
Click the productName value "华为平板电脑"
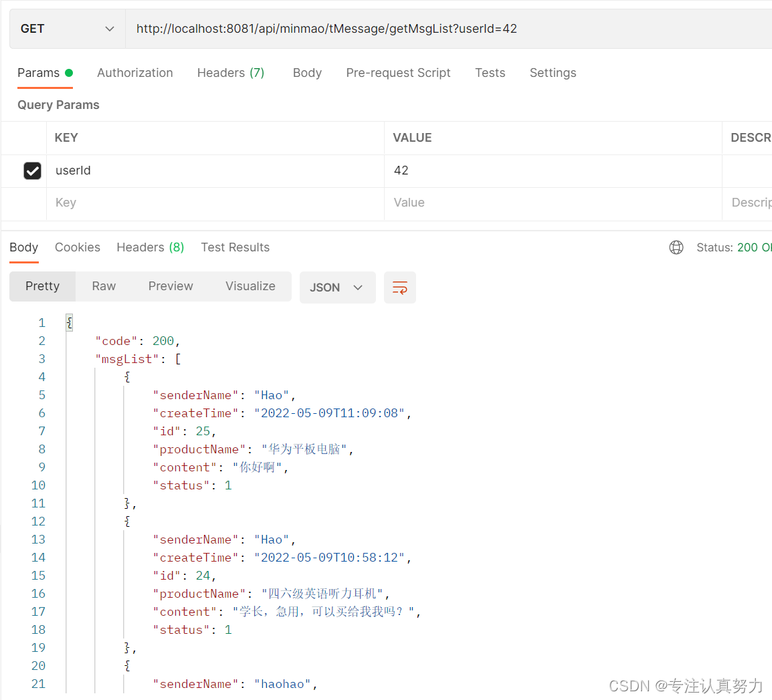[304, 449]
